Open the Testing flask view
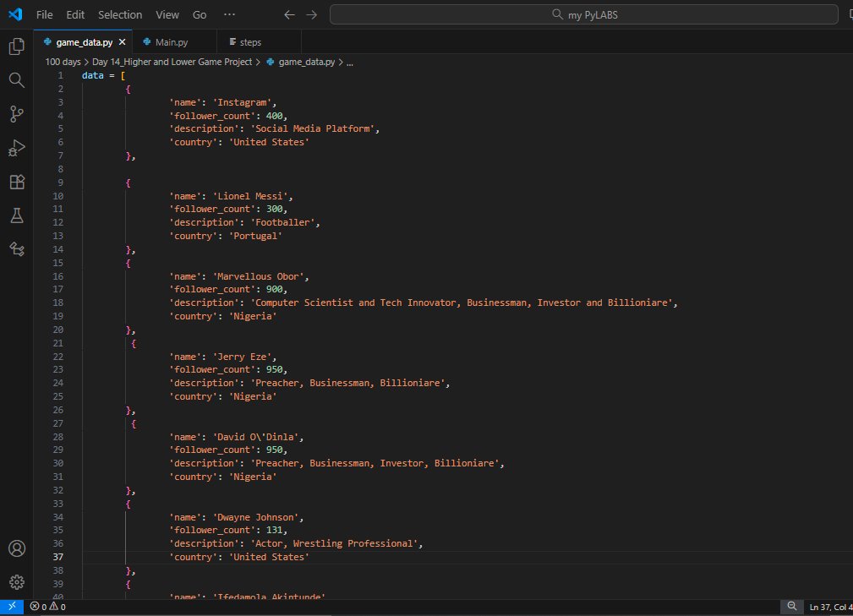Viewport: 853px width, 616px height. pyautogui.click(x=17, y=215)
